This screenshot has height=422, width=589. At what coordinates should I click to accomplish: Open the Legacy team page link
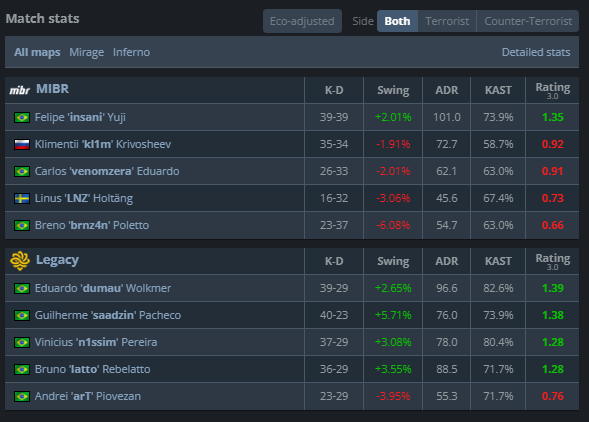(57, 260)
